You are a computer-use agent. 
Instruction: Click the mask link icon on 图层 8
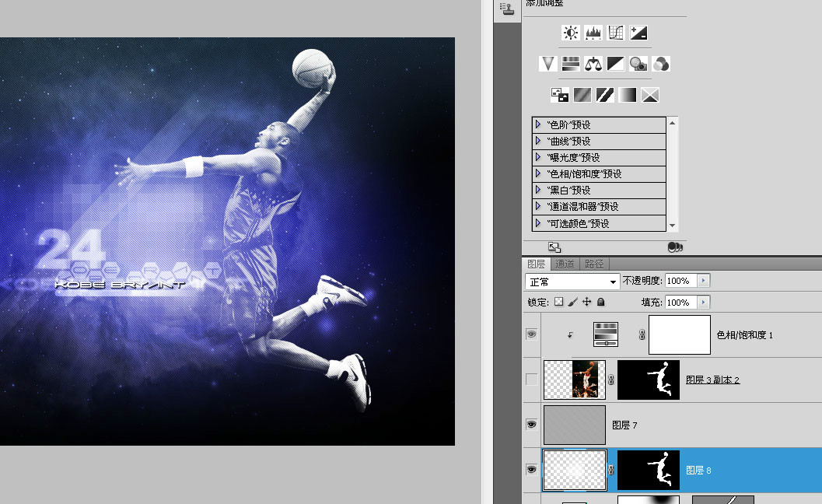pyautogui.click(x=610, y=470)
